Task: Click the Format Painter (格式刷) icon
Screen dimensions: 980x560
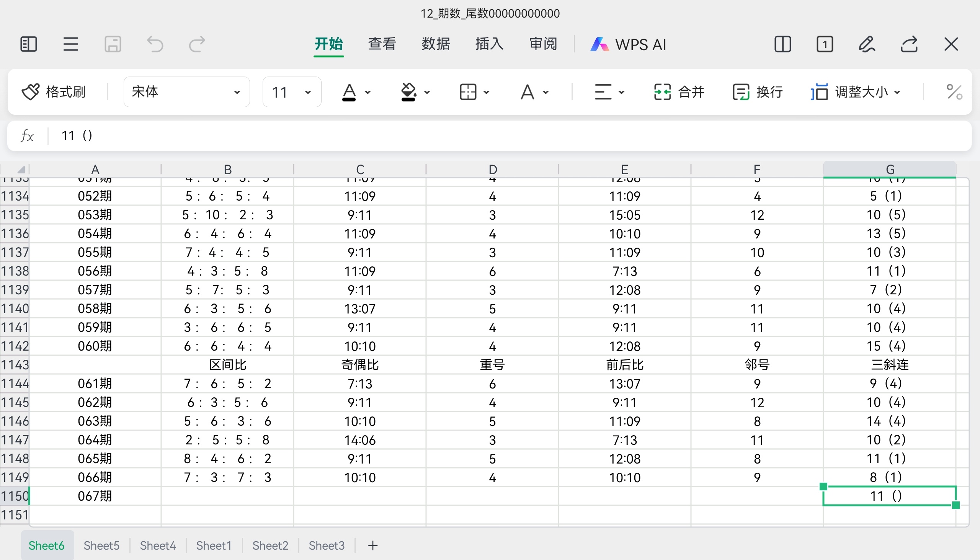Action: (x=30, y=91)
